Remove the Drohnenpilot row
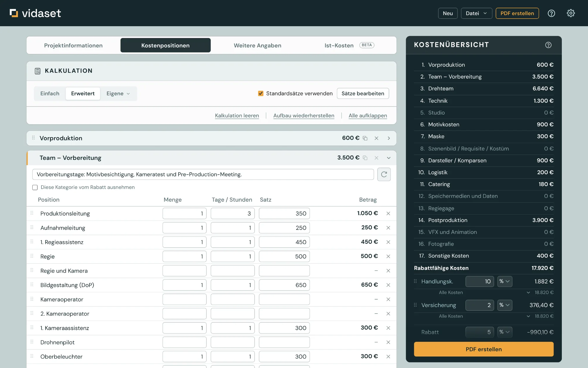The width and height of the screenshot is (588, 368). click(388, 342)
